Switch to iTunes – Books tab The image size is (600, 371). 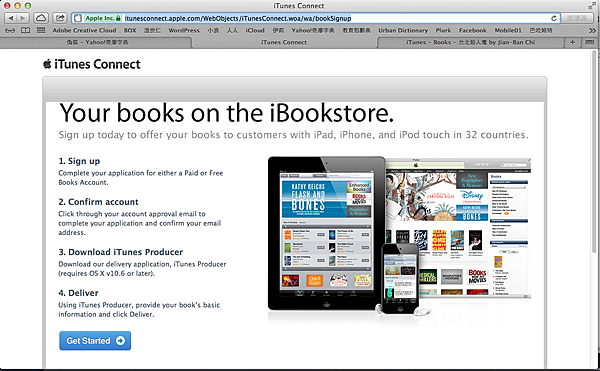click(x=471, y=42)
